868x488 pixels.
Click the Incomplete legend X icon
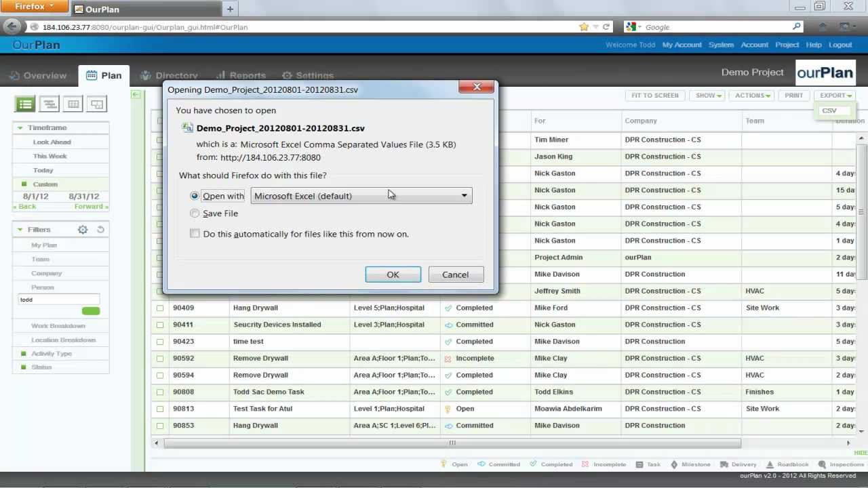coord(585,464)
